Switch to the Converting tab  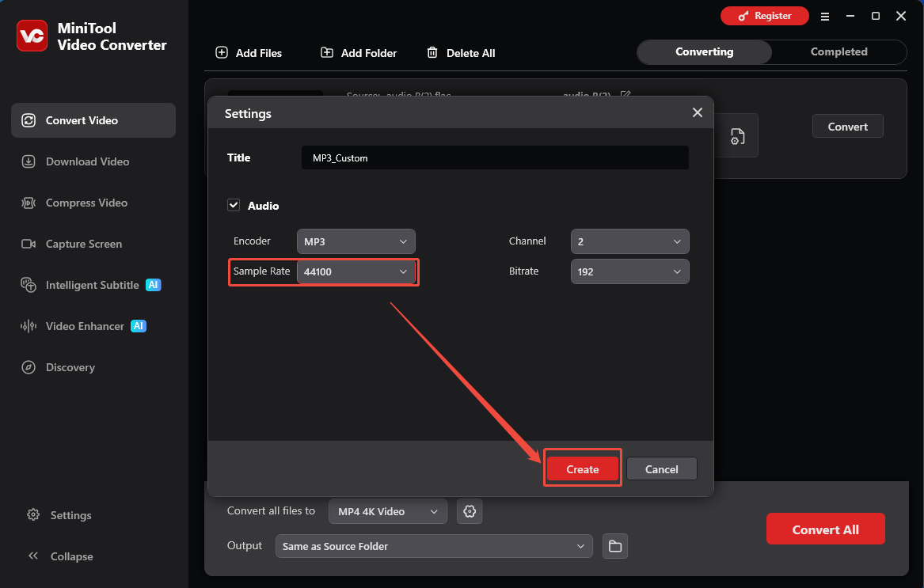704,52
